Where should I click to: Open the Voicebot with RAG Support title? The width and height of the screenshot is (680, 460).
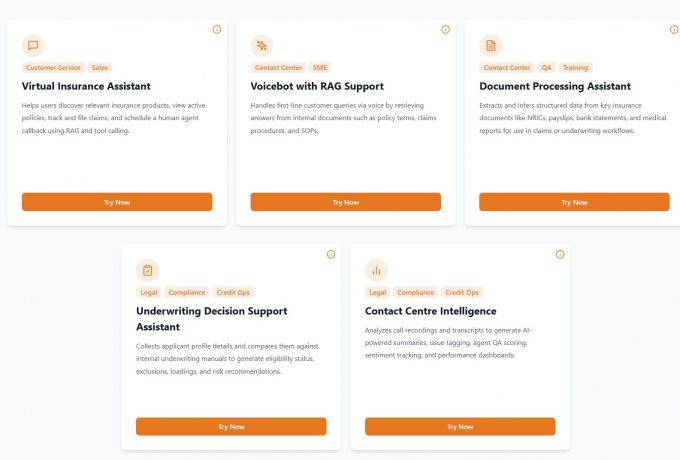[x=317, y=86]
